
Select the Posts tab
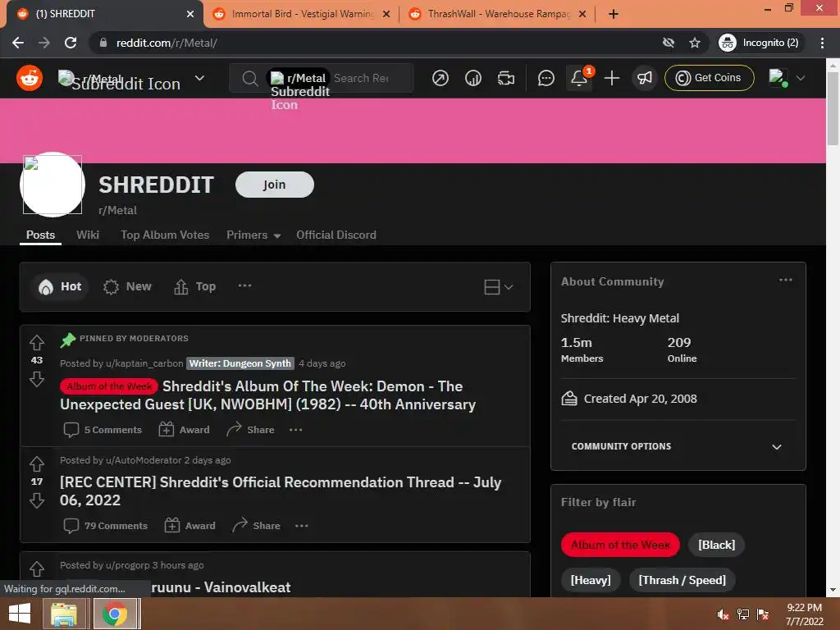coord(41,235)
